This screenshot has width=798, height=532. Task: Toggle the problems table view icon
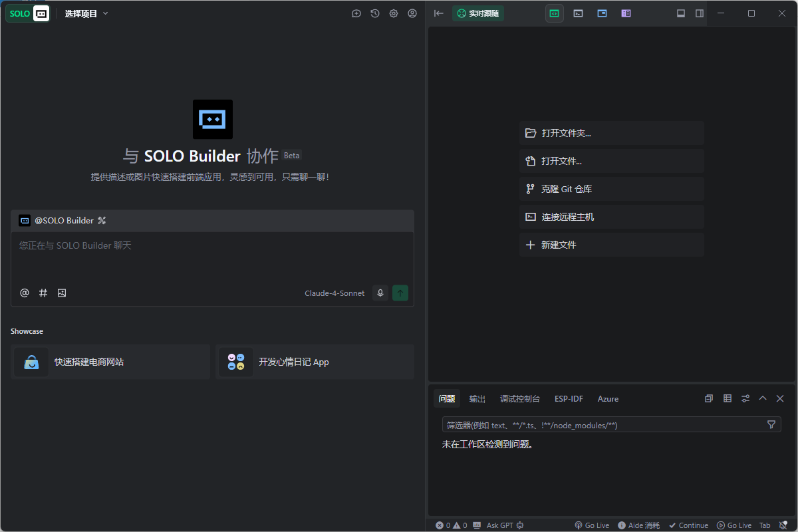[x=728, y=398]
